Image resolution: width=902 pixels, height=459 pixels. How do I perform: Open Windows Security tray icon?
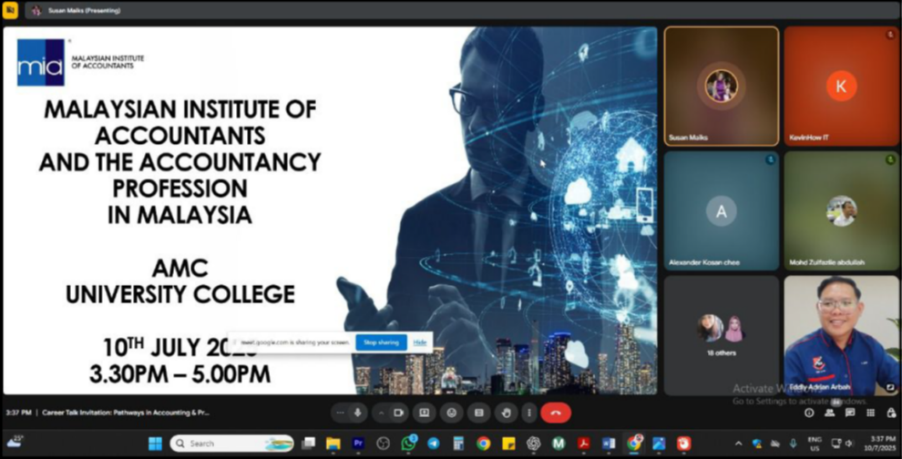[x=757, y=443]
